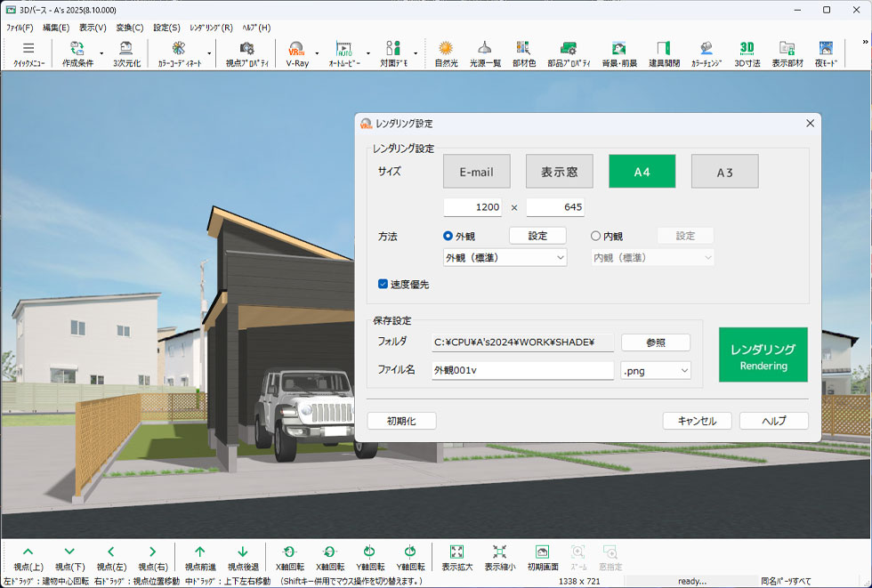Open the 光源一覧 lamp icon
The image size is (872, 588).
coord(485,53)
